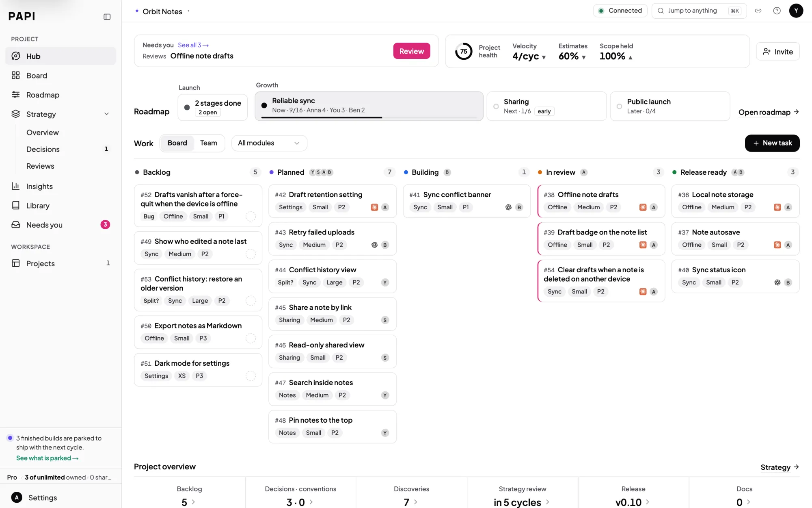The width and height of the screenshot is (812, 508).
Task: Click the pink Review button
Action: [x=412, y=51]
